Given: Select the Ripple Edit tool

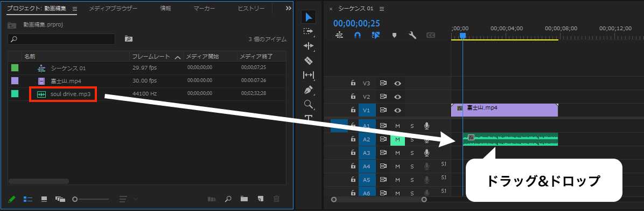Looking at the screenshot, I should pyautogui.click(x=309, y=46).
